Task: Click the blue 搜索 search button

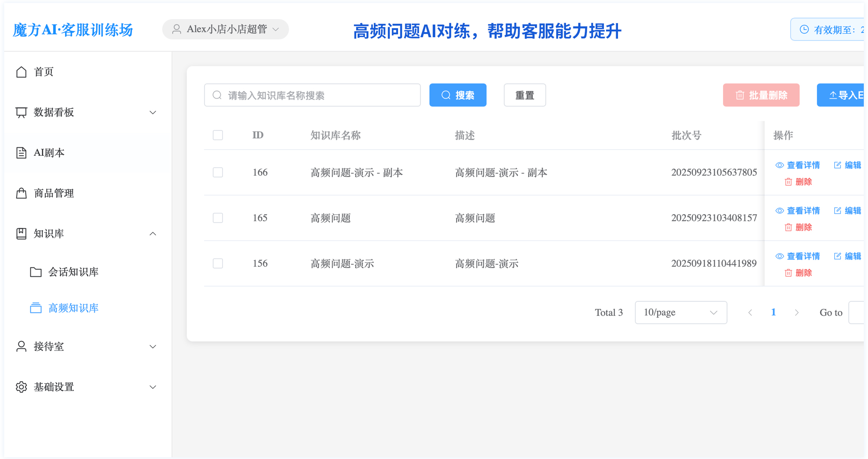Action: pyautogui.click(x=458, y=95)
